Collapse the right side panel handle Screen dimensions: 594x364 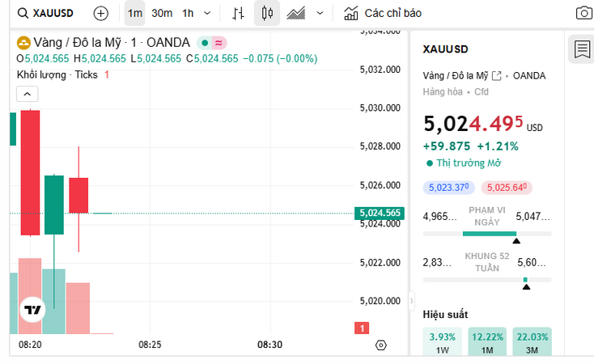click(x=411, y=298)
